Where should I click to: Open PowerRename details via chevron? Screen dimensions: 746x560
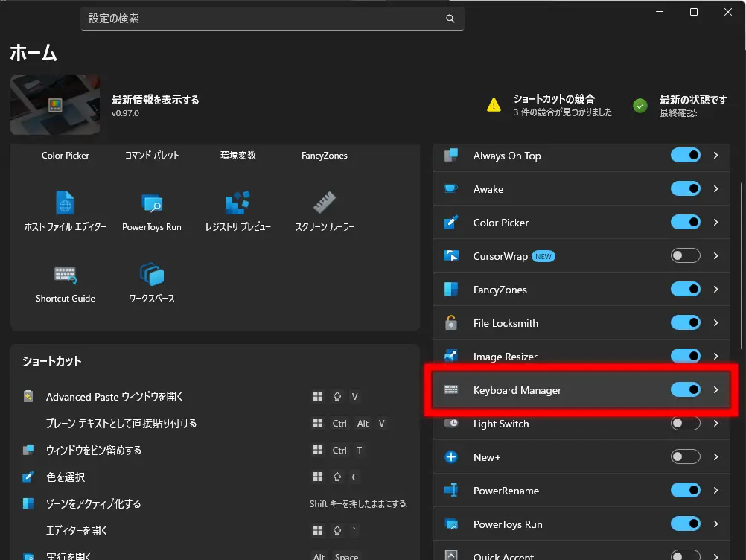pos(715,490)
